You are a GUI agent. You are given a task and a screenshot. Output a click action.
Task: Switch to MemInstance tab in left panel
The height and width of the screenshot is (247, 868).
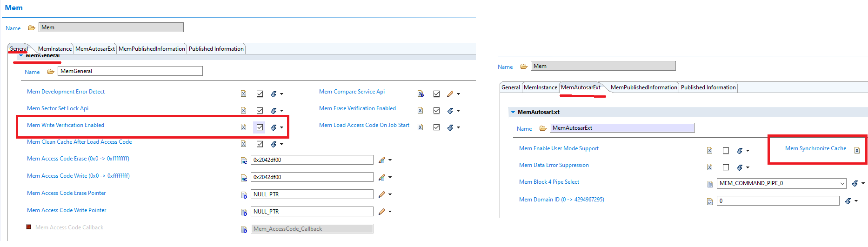tap(55, 49)
